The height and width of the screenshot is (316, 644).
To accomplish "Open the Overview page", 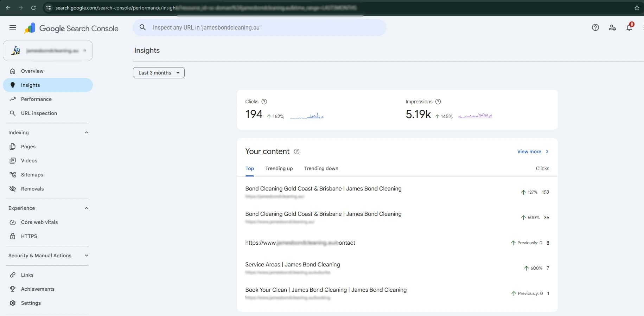I will 48,71.
